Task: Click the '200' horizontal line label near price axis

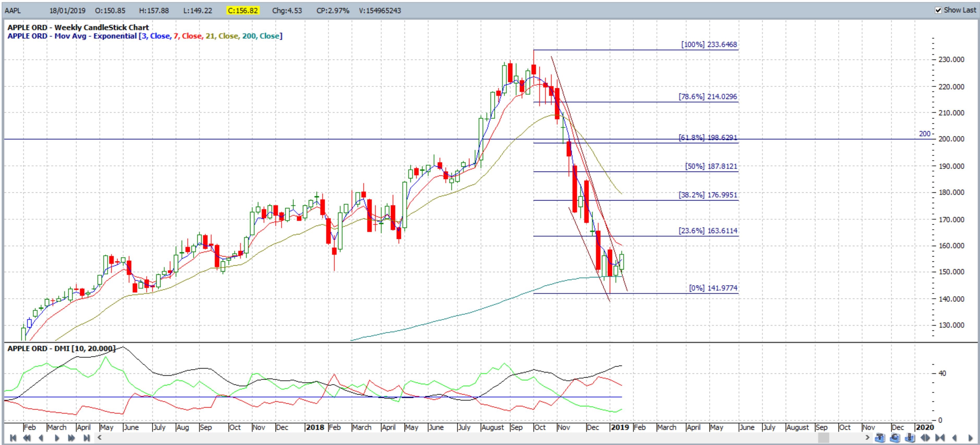Action: coord(924,134)
